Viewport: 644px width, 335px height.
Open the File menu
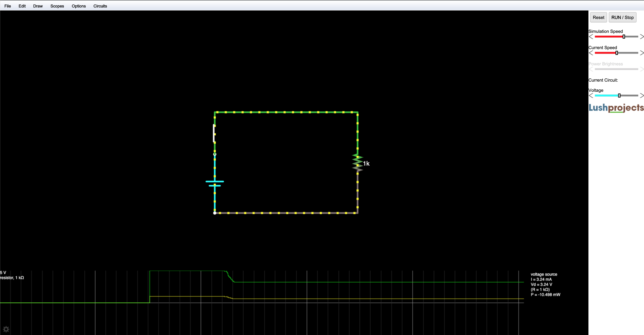7,6
